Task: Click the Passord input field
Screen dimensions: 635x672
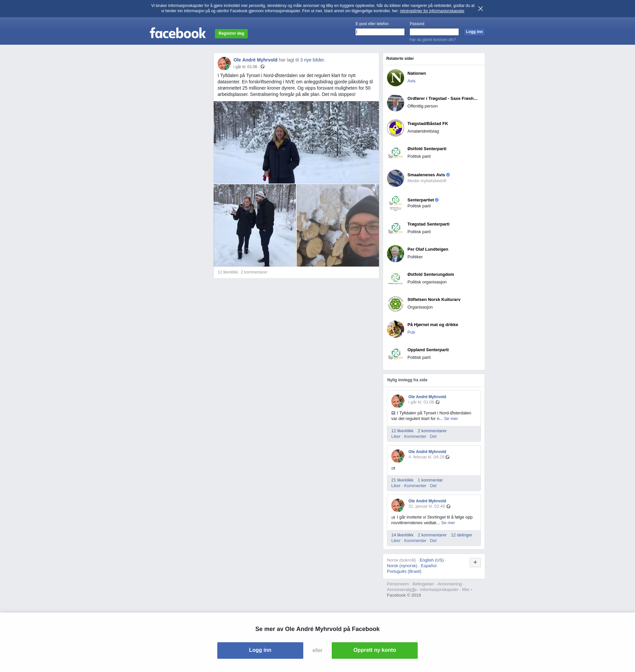Action: coord(434,32)
